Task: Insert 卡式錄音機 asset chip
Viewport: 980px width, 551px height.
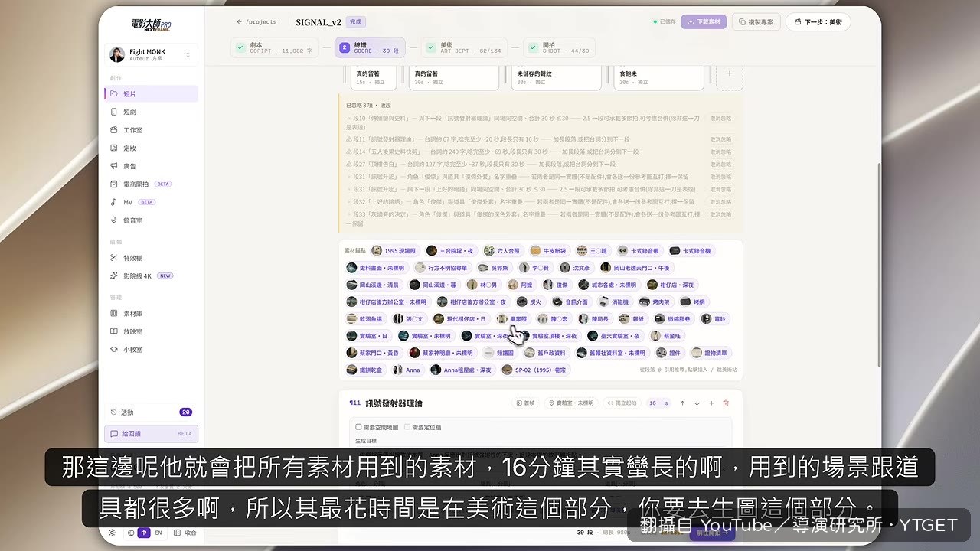Action: (691, 250)
